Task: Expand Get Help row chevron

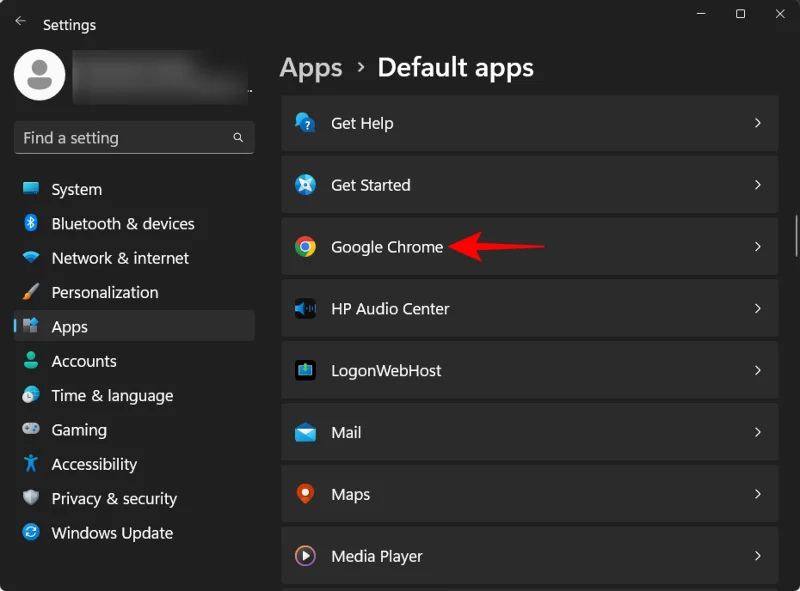Action: pyautogui.click(x=758, y=123)
